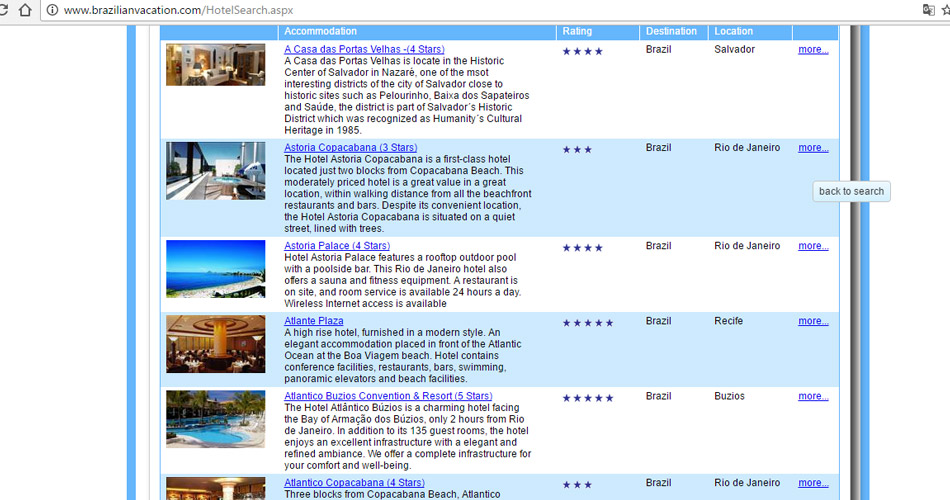Click Atlantico Buzios pool thumbnail

(x=216, y=419)
